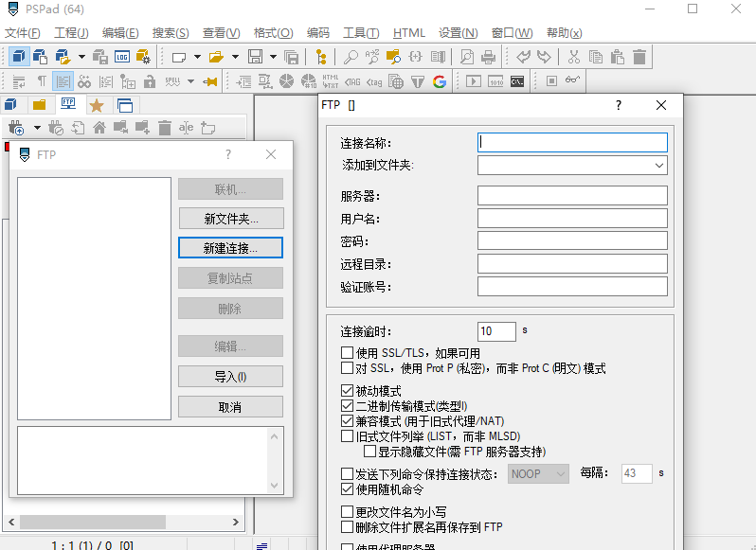Check 更改文件名为小写 option
This screenshot has height=550, width=756.
[347, 511]
